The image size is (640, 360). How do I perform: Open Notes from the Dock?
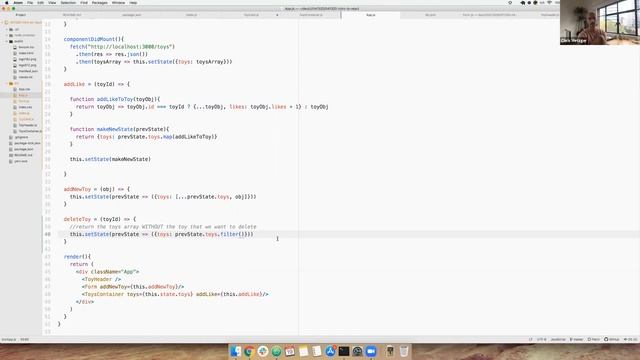pyautogui.click(x=303, y=351)
